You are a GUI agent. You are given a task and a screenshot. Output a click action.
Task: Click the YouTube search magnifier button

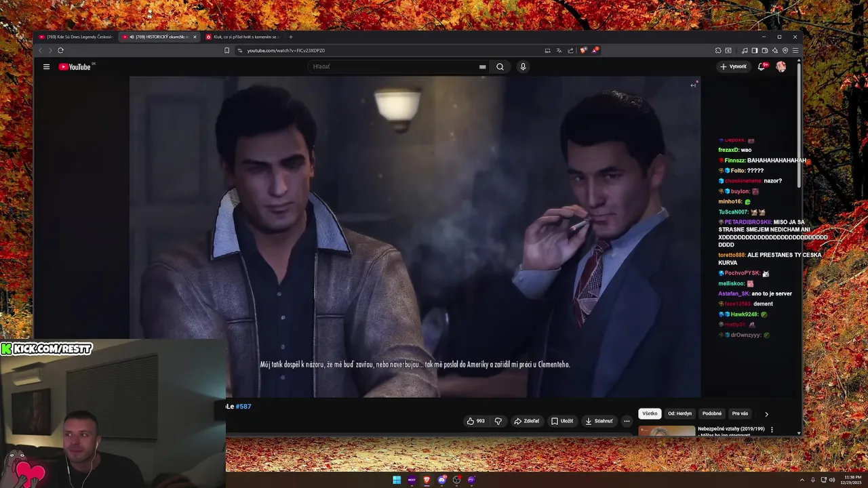500,66
